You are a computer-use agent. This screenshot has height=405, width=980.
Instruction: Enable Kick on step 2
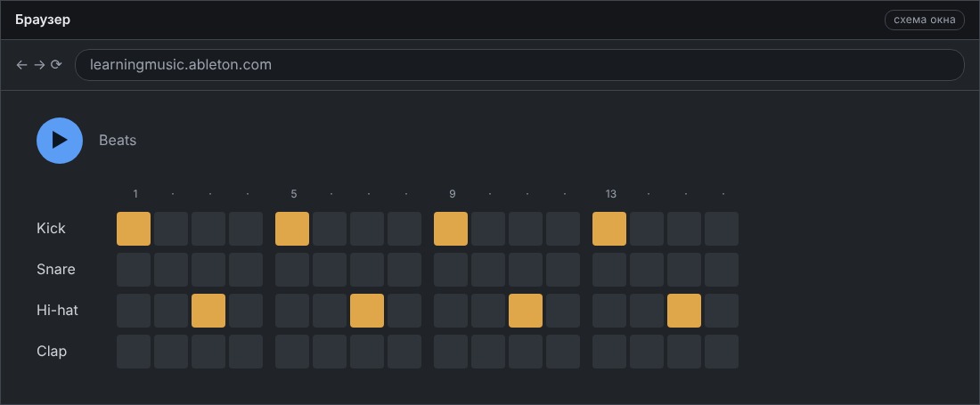171,229
